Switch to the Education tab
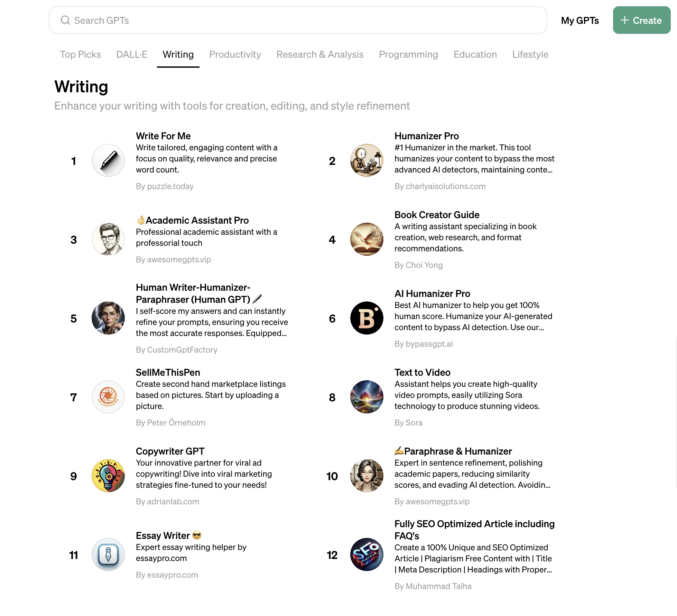This screenshot has height=616, width=677. pyautogui.click(x=475, y=55)
